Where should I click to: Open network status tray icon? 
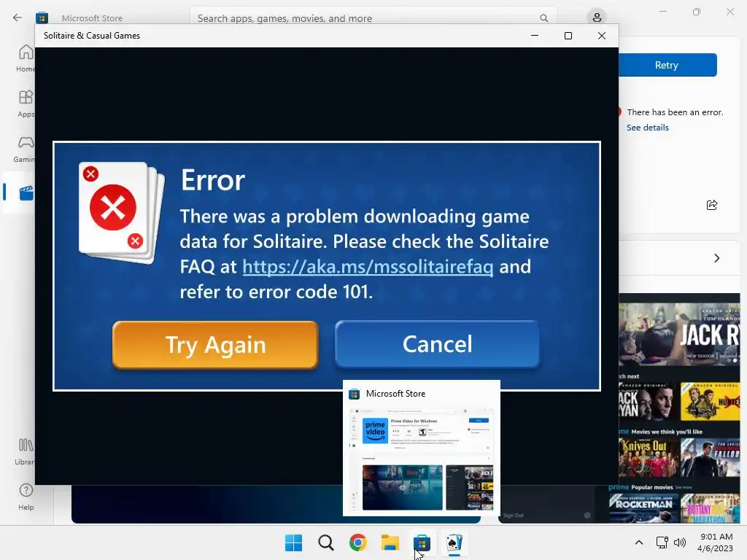[662, 542]
